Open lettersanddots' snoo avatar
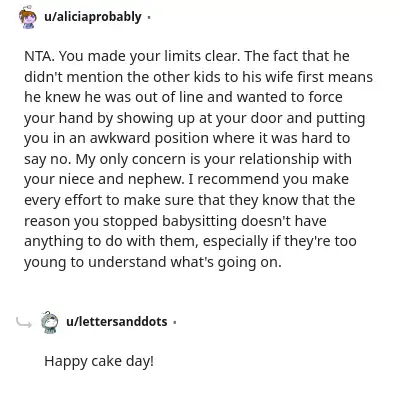The height and width of the screenshot is (397, 400). tap(50, 322)
